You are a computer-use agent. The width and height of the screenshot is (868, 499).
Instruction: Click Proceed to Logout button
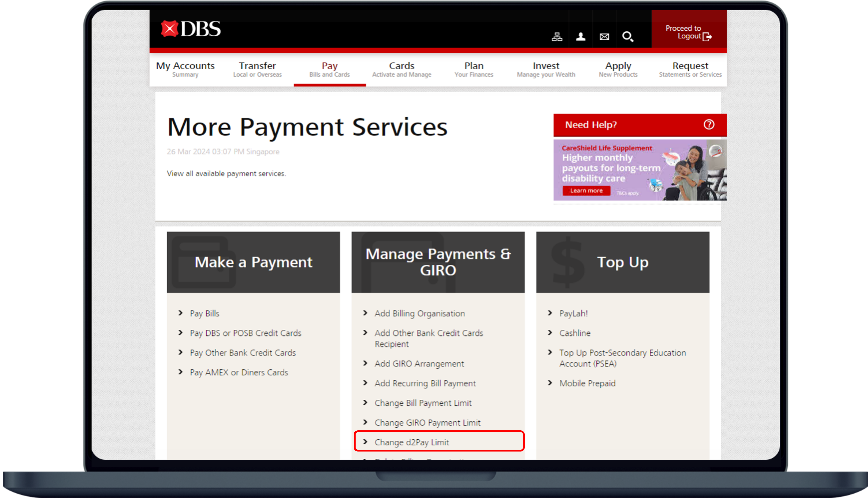point(689,29)
